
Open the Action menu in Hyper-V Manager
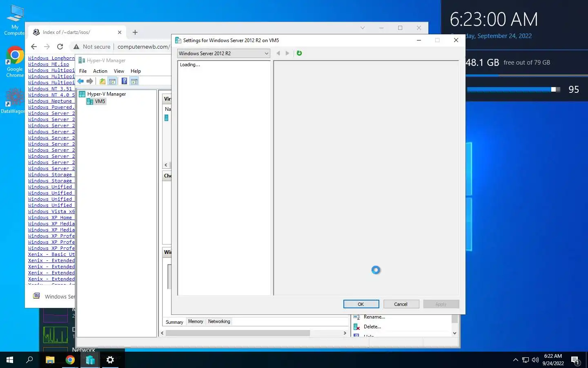[100, 71]
